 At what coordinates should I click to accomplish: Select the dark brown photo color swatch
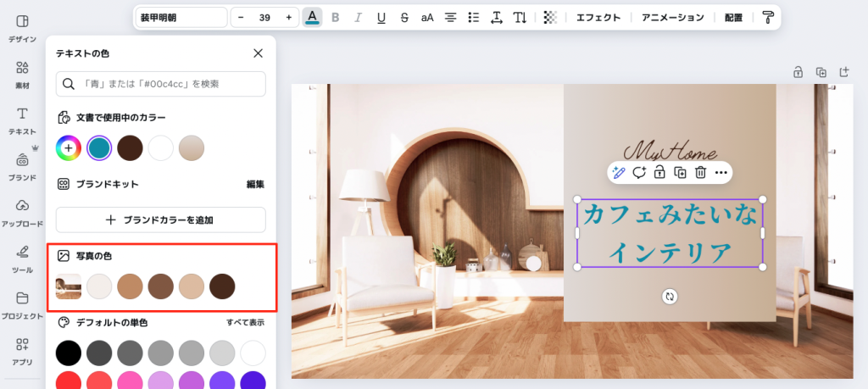click(222, 286)
